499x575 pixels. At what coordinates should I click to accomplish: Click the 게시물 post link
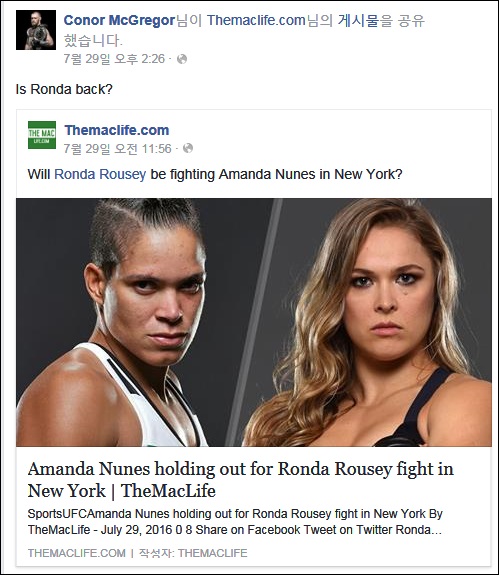click(x=358, y=21)
